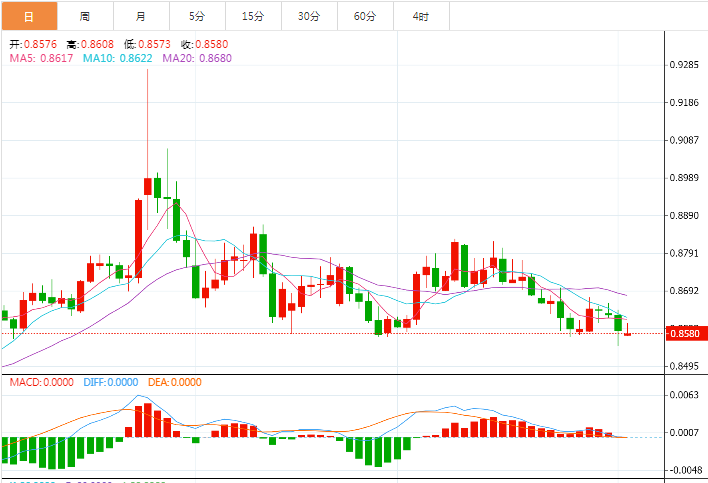Switch to the 5分 timeframe tab

(x=197, y=16)
